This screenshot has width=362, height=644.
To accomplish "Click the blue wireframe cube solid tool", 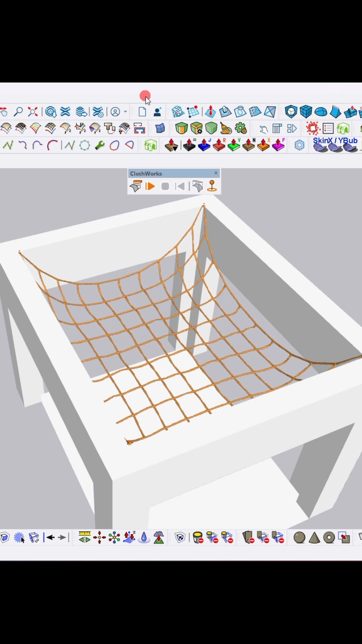I will click(306, 112).
